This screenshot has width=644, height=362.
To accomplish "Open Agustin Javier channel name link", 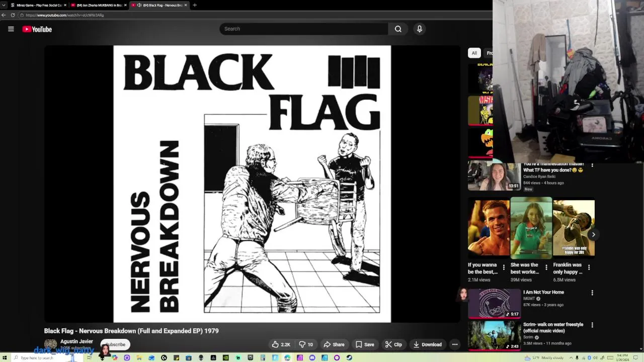I will 76,341.
